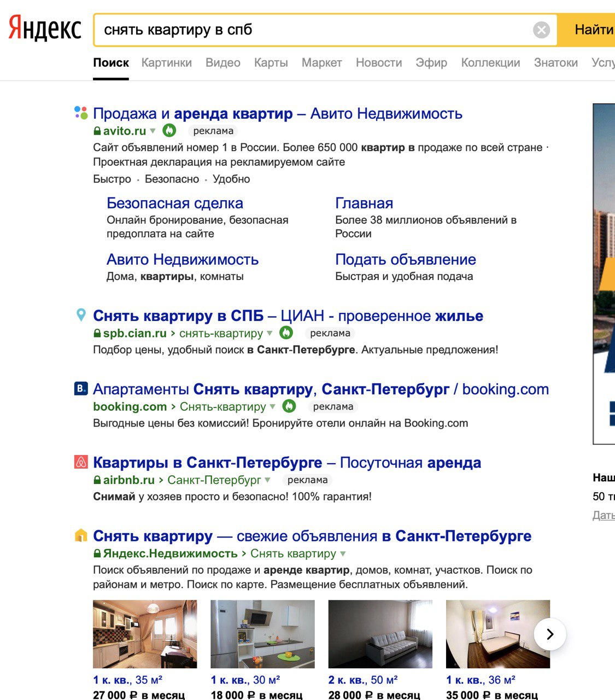Viewport: 615px width, 700px height.
Task: Expand the spb.cian.ru dropdown arrow
Action: [269, 332]
